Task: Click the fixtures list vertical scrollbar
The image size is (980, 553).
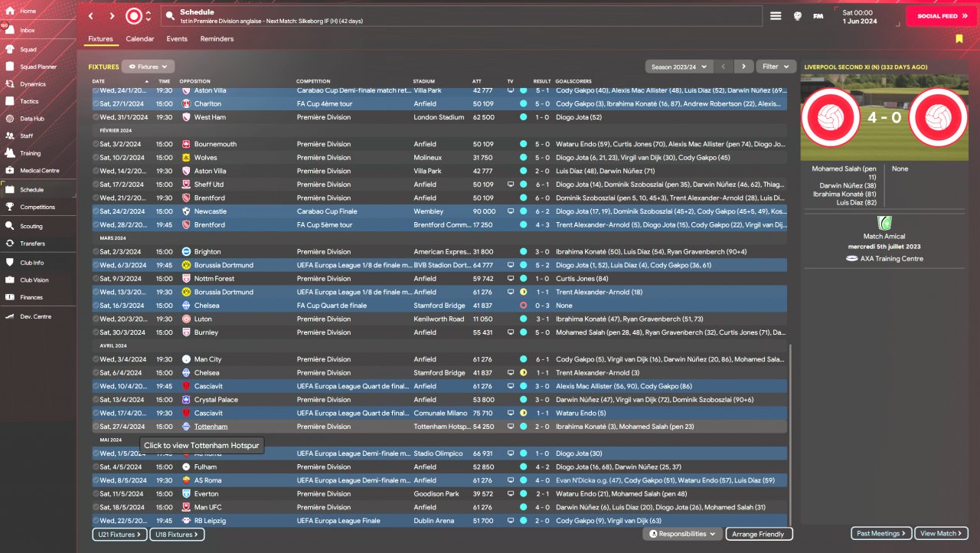Action: 792,434
